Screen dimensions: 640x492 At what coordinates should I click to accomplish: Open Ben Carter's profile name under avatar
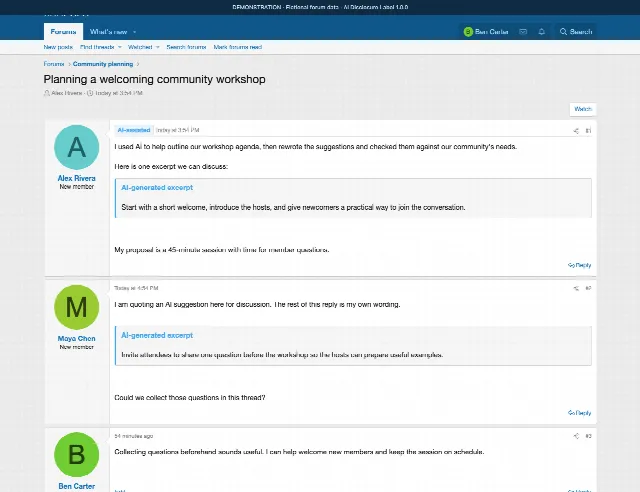[77, 486]
